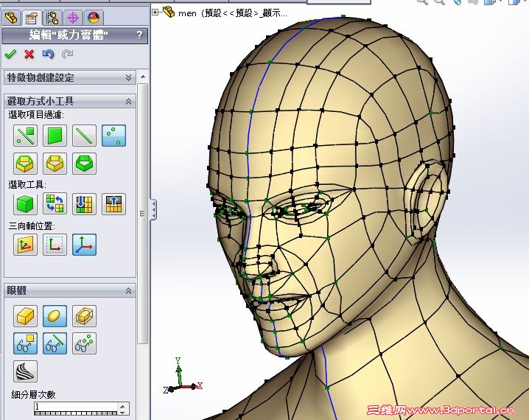Choose the wireframe box display mode
Viewport: 529px width, 420px height.
(84, 316)
